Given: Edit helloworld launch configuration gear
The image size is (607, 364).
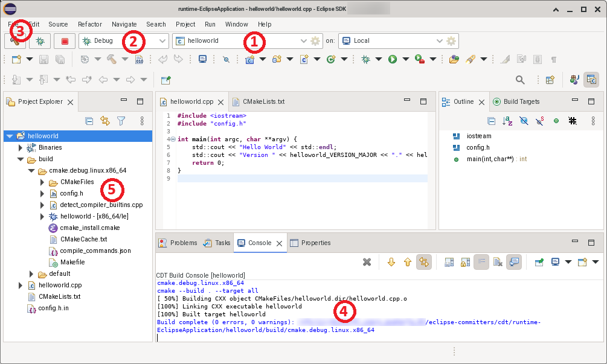Looking at the screenshot, I should tap(315, 40).
